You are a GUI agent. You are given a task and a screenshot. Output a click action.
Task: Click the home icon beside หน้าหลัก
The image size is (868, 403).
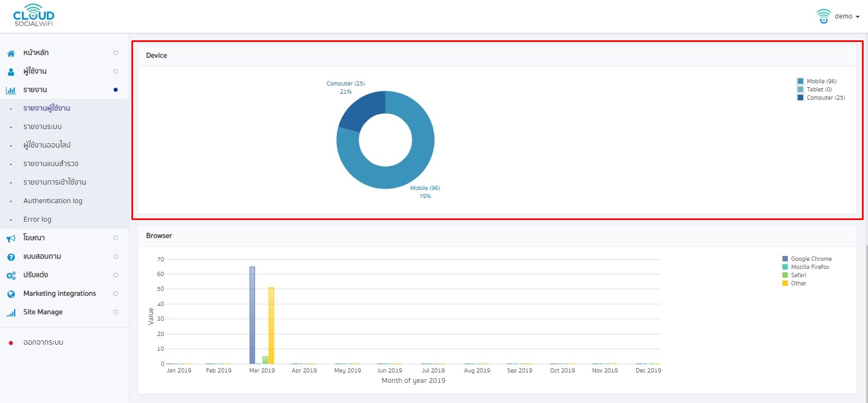pyautogui.click(x=11, y=53)
